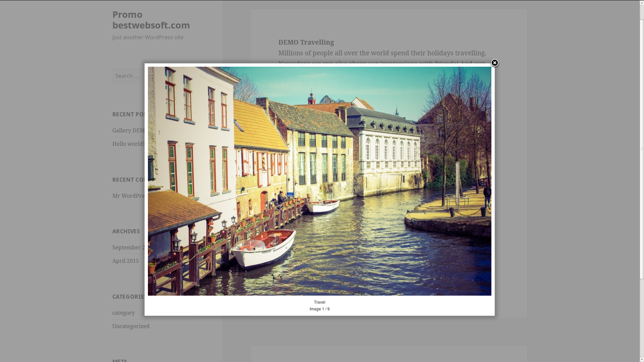The width and height of the screenshot is (644, 362).
Task: Click the canal photo in the lightbox
Action: click(319, 181)
